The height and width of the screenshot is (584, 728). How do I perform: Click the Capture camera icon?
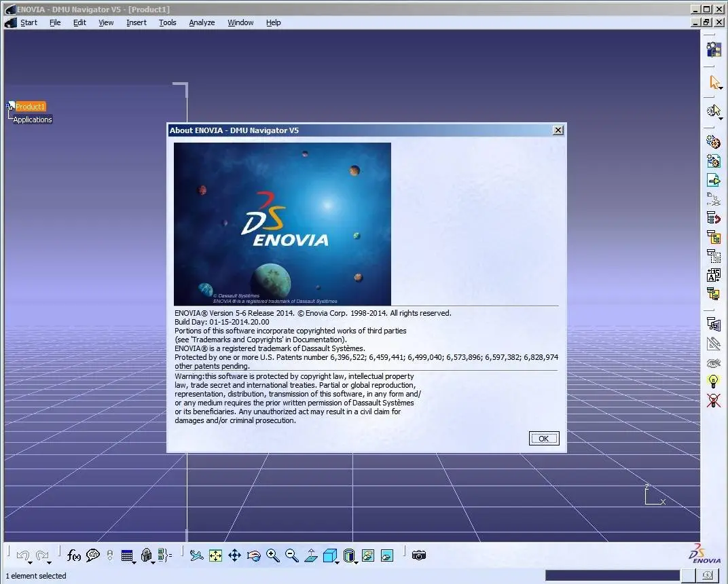(x=419, y=555)
